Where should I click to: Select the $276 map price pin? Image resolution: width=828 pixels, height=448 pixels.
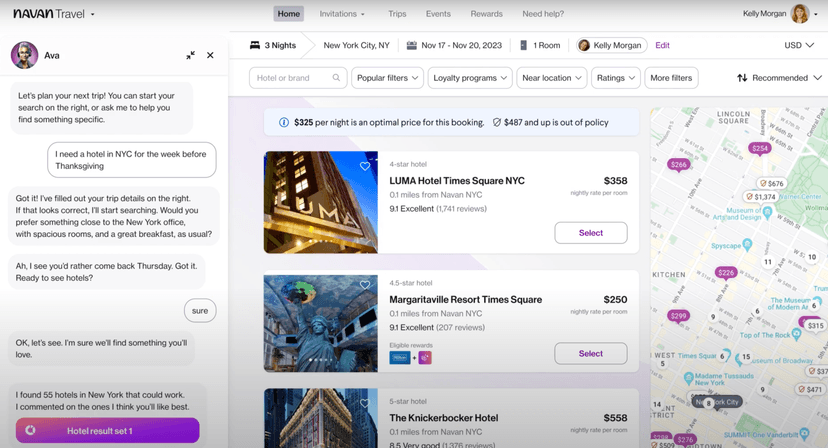click(x=685, y=440)
